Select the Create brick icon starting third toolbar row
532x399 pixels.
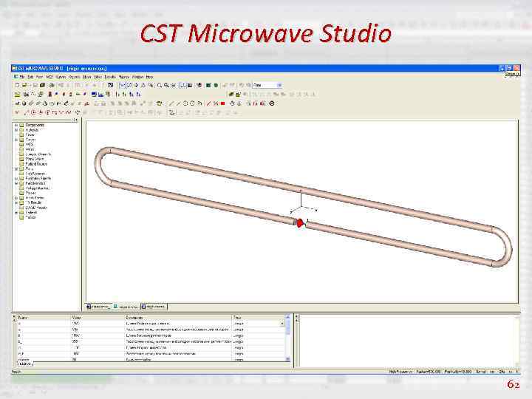tap(17, 103)
